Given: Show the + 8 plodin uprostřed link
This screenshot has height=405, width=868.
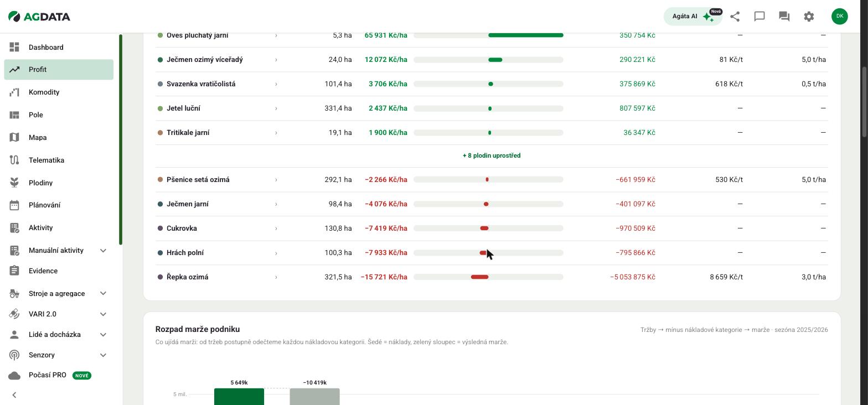Looking at the screenshot, I should coord(492,155).
